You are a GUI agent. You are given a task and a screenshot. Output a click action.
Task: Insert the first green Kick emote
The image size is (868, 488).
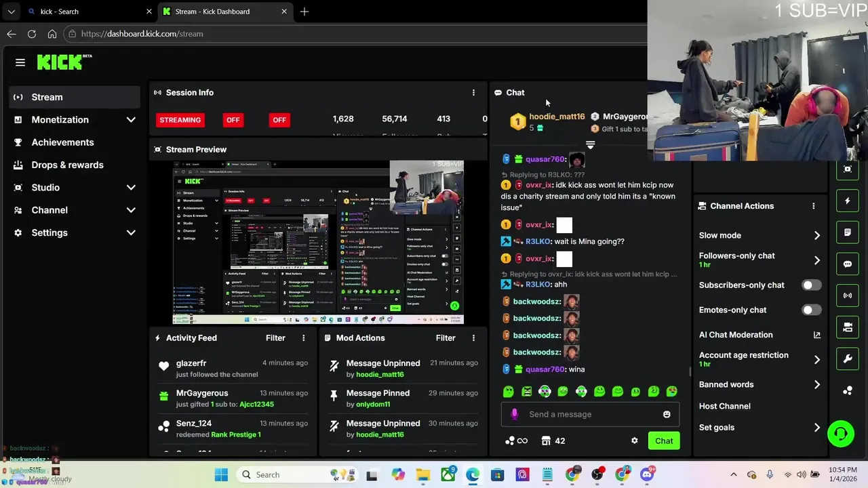point(509,391)
